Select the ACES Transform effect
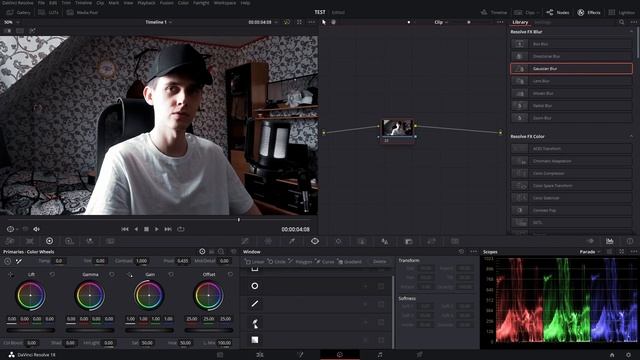Screen dimensions: 640x360 [x=571, y=149]
